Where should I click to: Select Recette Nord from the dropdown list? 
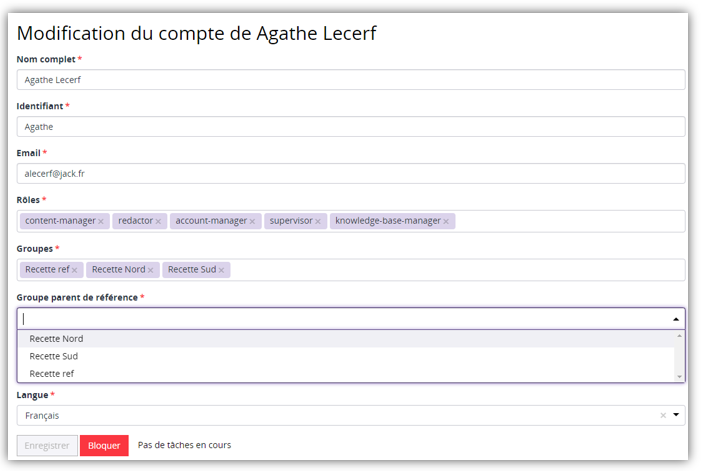pyautogui.click(x=56, y=338)
